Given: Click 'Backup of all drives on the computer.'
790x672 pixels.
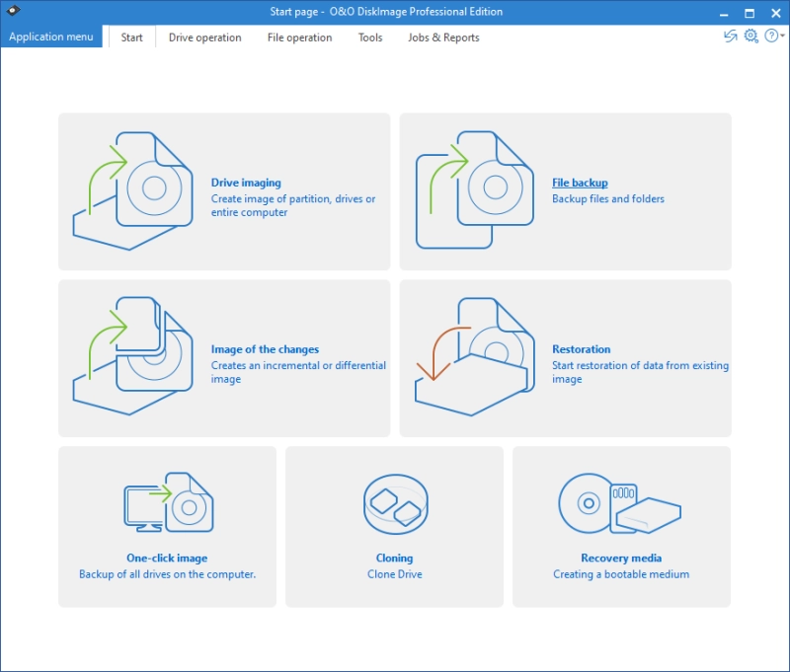Looking at the screenshot, I should click(x=167, y=574).
